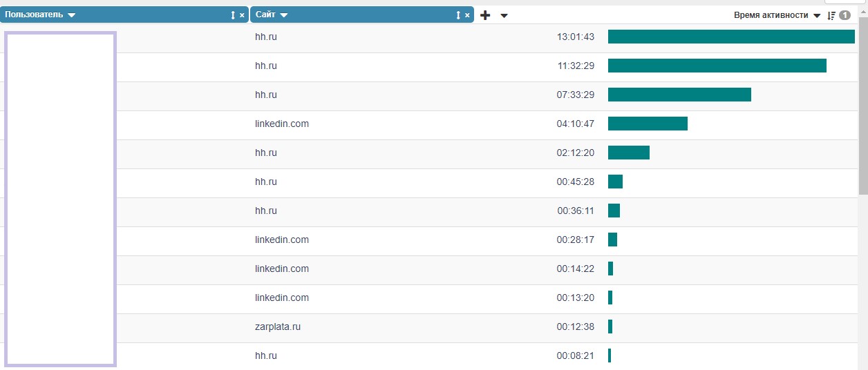Expand the arrow menu next to the plus icon
The width and height of the screenshot is (868, 370).
point(504,15)
